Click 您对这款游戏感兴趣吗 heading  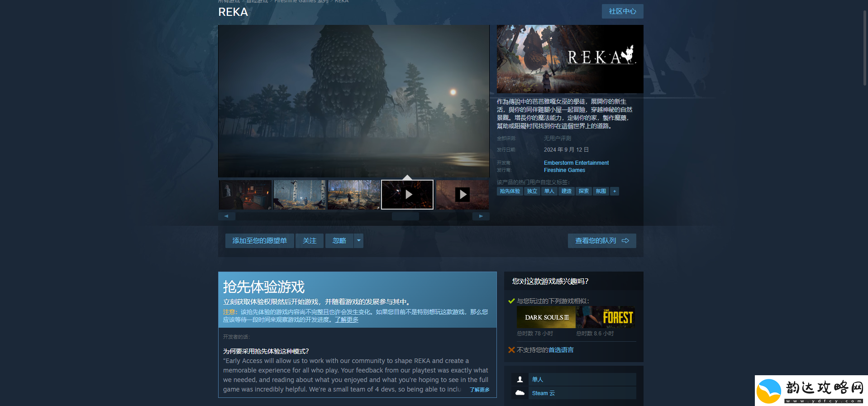point(550,282)
